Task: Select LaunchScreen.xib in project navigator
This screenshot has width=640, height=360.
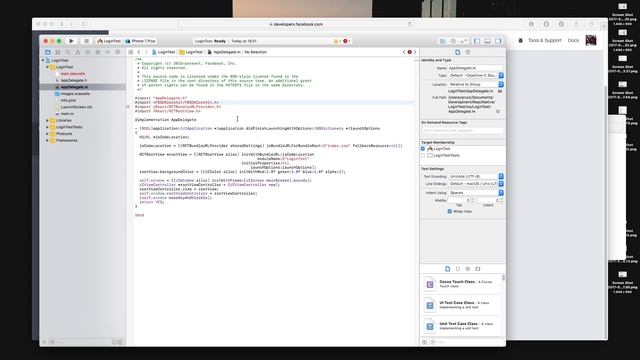Action: [x=76, y=107]
